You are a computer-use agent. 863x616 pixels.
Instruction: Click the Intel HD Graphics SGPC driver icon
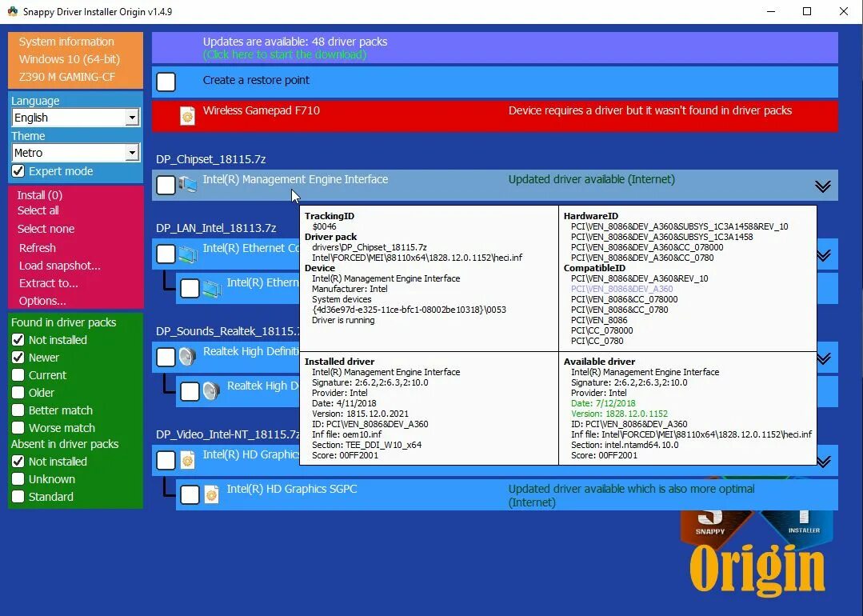click(212, 494)
